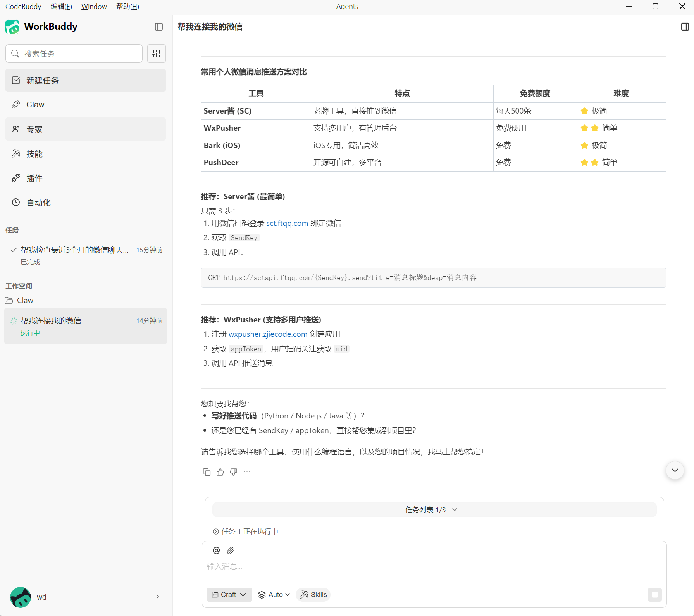Open the task filter settings icon
694x616 pixels.
click(157, 53)
